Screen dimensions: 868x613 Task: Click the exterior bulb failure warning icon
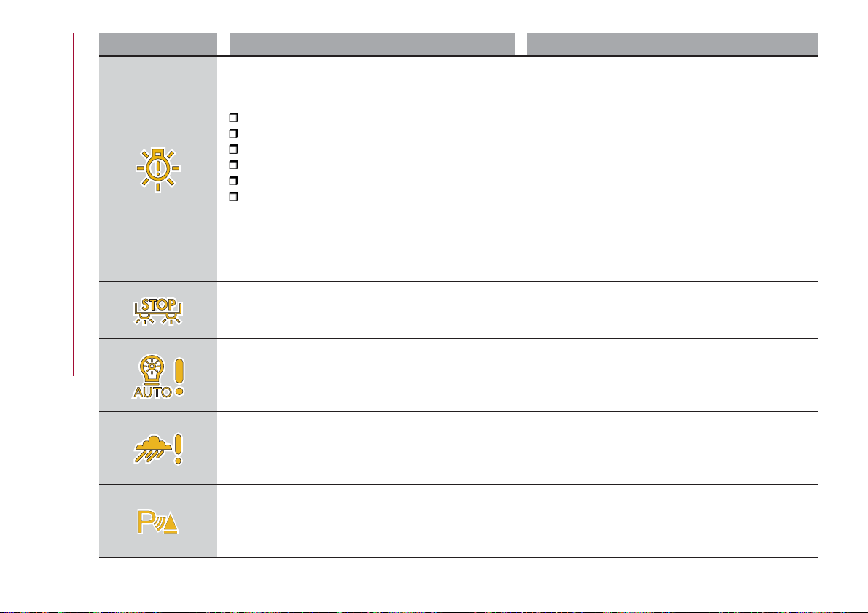click(157, 169)
